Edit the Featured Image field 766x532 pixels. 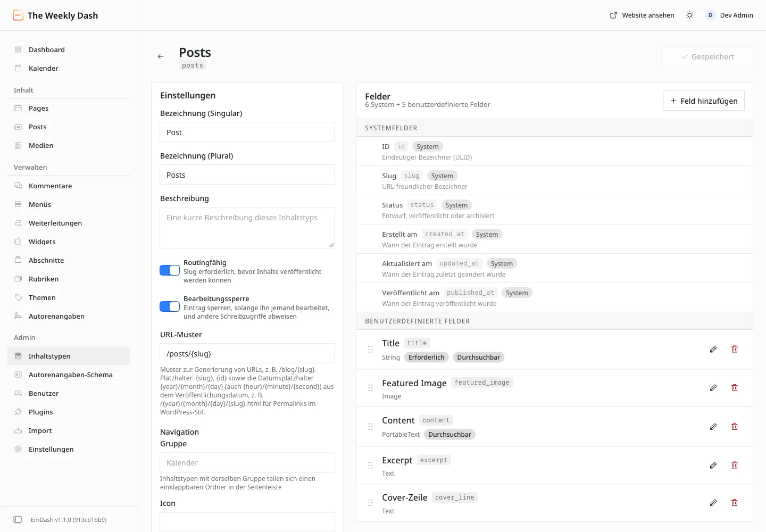(713, 388)
